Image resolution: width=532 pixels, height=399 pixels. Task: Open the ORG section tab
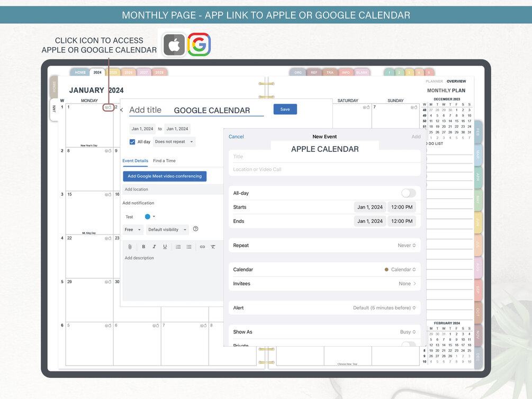coord(298,72)
